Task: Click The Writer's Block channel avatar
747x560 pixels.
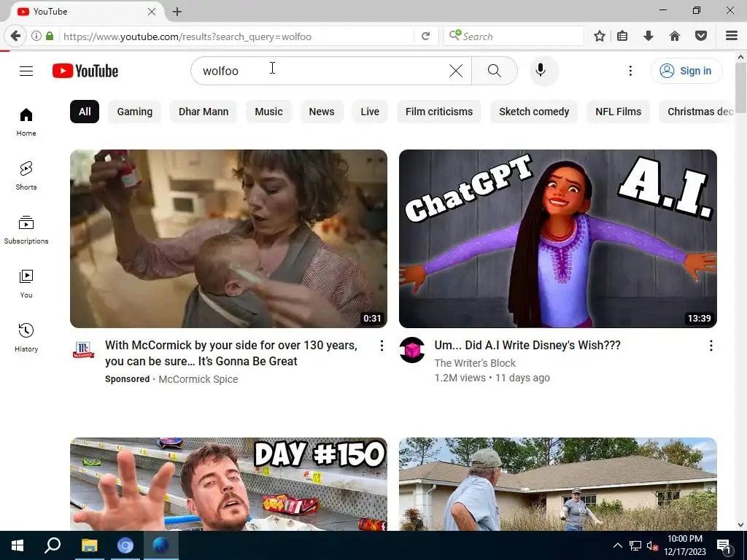Action: [x=412, y=350]
